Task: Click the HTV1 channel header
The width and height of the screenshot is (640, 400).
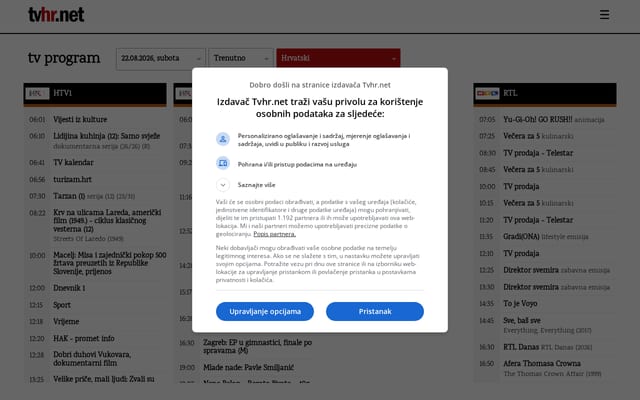Action: (x=95, y=94)
